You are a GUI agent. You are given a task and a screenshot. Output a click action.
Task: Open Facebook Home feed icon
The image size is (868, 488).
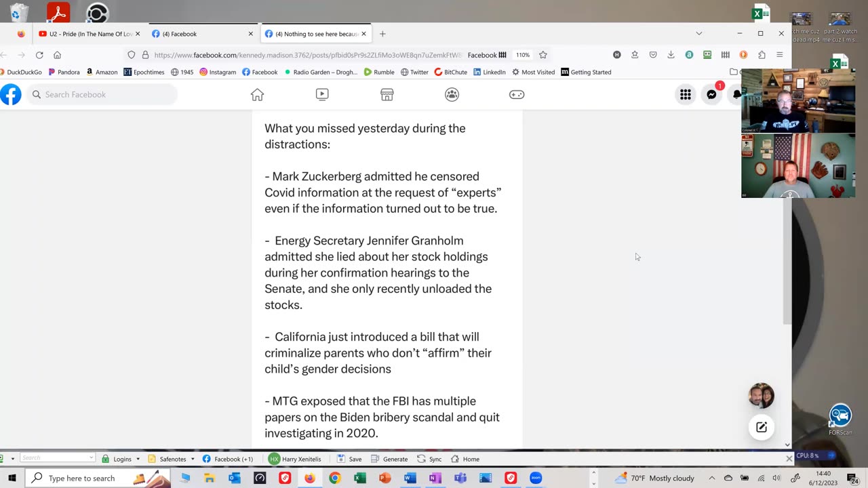[x=257, y=95]
